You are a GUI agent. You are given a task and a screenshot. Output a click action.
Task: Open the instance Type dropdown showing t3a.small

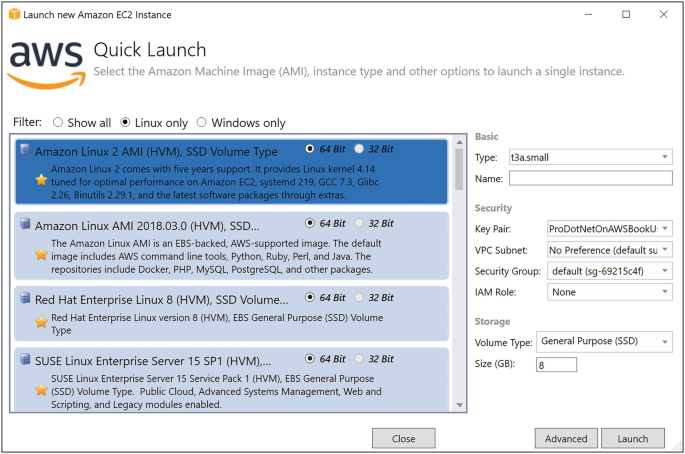591,157
